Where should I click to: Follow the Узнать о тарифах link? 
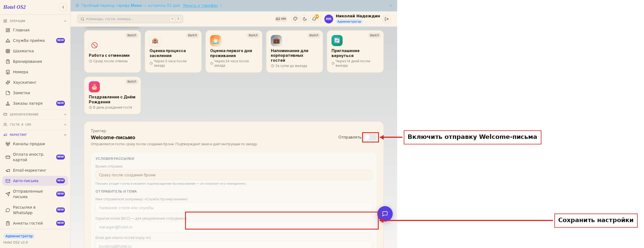[x=200, y=6]
